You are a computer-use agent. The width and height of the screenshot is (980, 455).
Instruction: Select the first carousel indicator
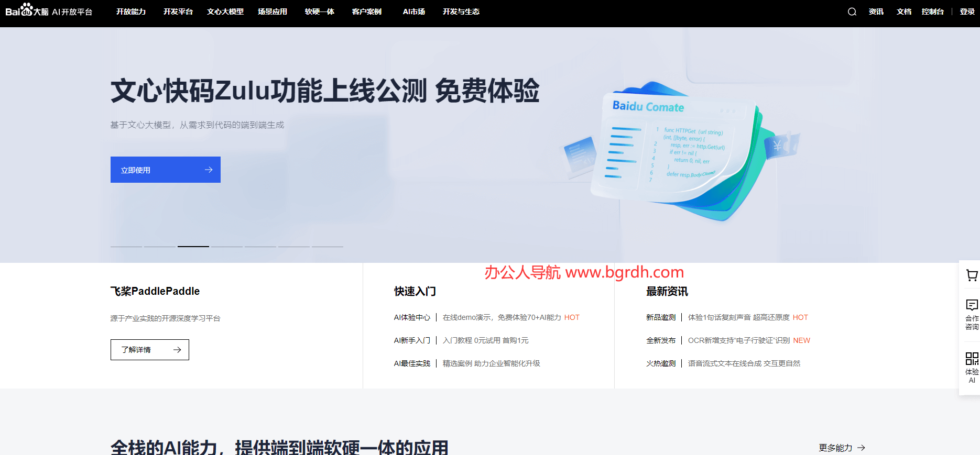(x=126, y=246)
